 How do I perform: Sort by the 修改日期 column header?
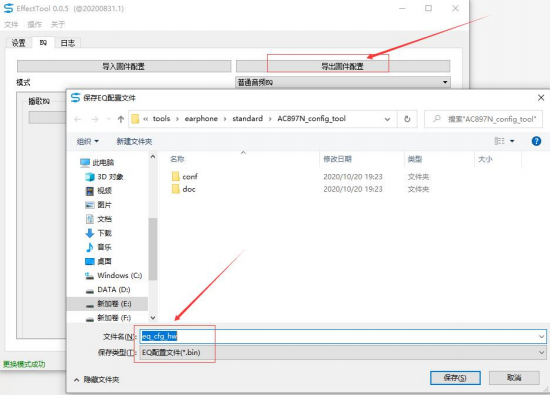(337, 159)
